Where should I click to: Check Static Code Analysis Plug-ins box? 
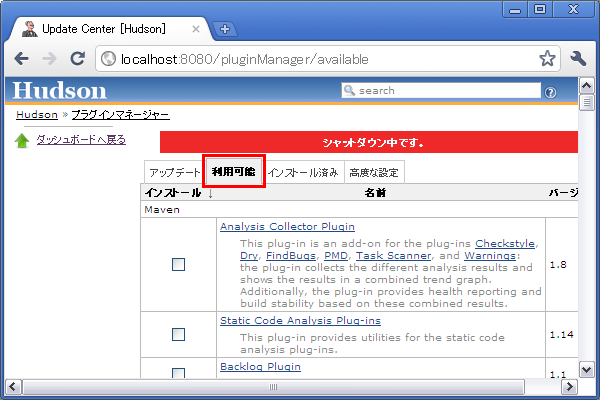pyautogui.click(x=178, y=334)
